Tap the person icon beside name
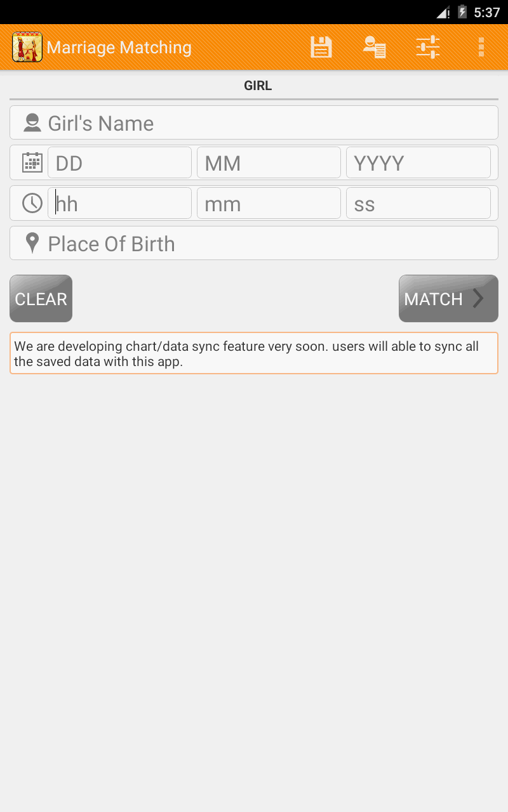 coord(32,122)
